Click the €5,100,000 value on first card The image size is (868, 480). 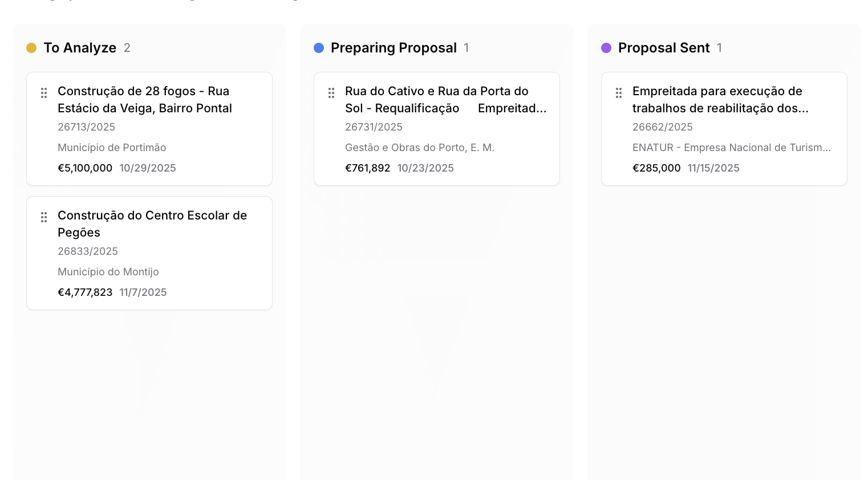[x=85, y=168]
